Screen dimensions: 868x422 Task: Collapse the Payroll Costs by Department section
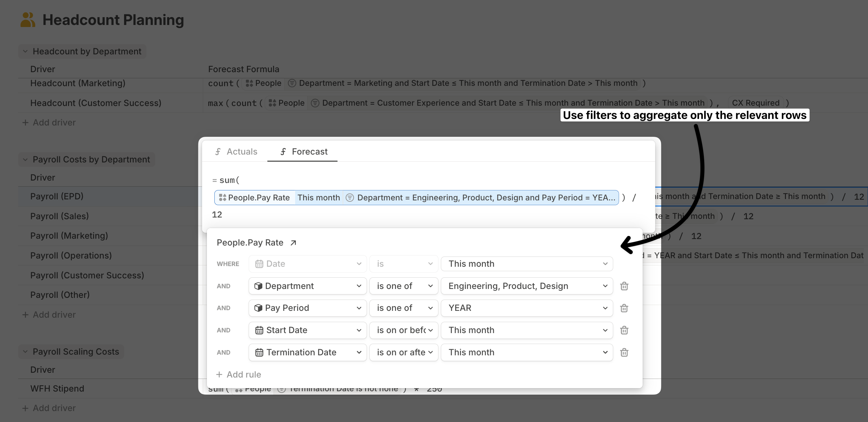point(25,159)
